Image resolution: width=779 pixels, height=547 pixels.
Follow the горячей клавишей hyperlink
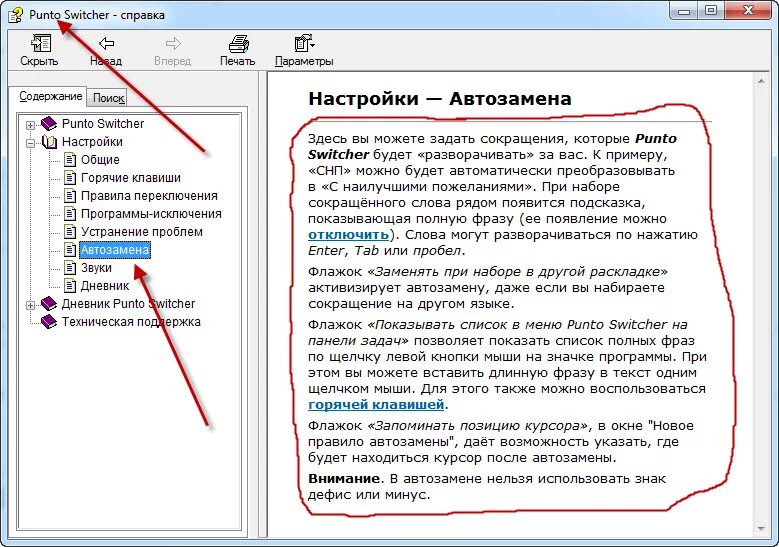click(376, 404)
